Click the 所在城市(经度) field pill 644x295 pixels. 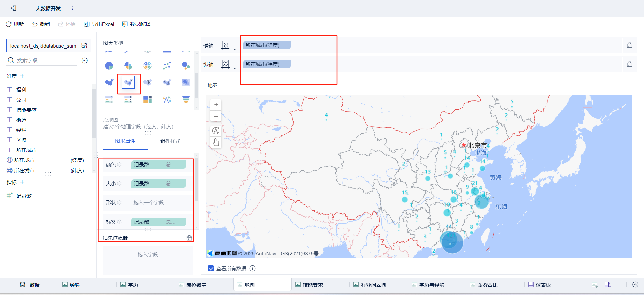pos(267,45)
